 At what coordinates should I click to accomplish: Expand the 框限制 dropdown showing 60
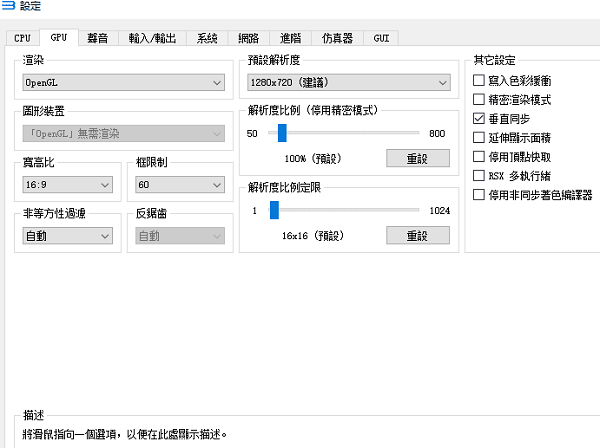(180, 185)
